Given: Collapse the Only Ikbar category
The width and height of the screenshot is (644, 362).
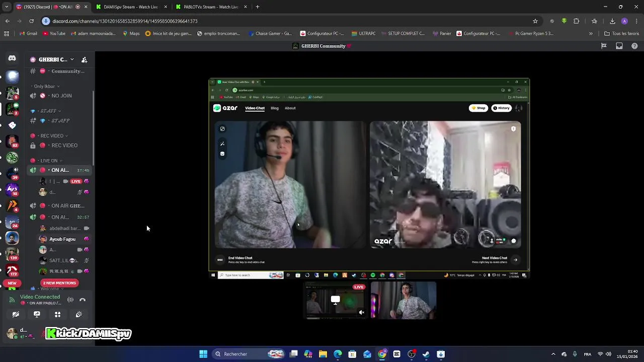Looking at the screenshot, I should [46, 86].
